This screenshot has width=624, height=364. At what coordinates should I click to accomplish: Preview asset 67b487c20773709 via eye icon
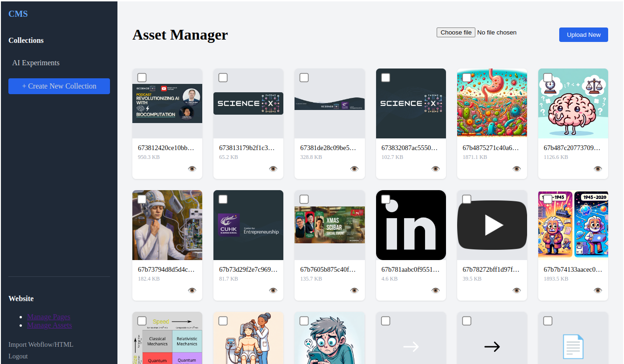pyautogui.click(x=598, y=169)
